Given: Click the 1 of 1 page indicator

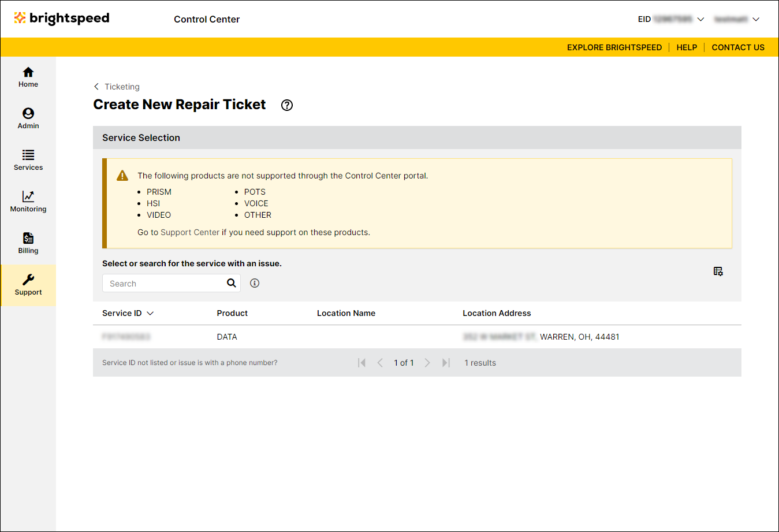Looking at the screenshot, I should pos(404,363).
